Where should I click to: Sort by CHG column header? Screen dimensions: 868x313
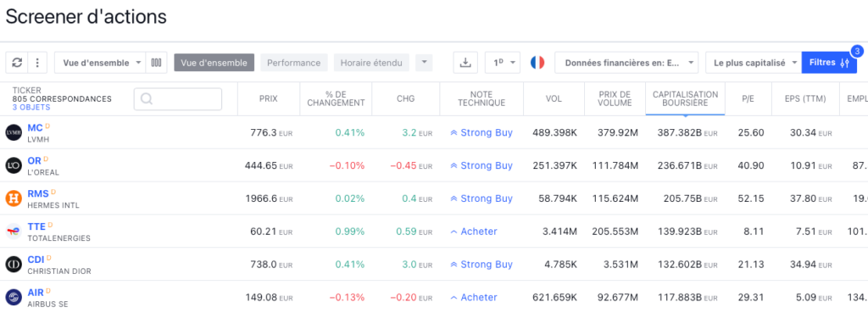click(x=406, y=98)
